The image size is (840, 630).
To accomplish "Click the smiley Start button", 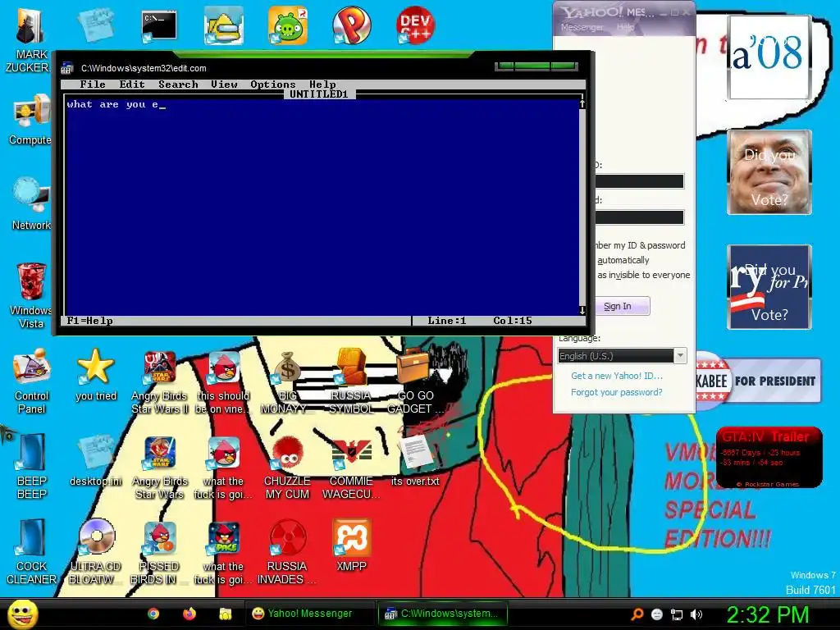I will 22,614.
